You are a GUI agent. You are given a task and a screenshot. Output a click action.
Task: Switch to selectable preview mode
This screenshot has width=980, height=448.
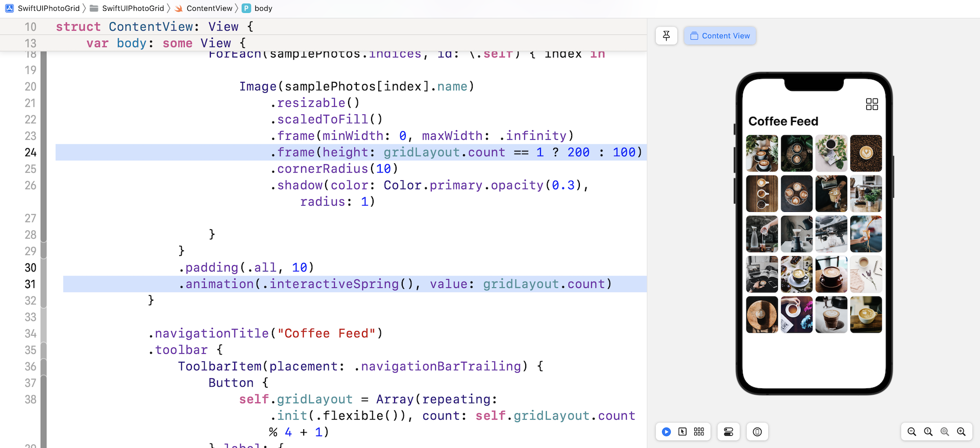click(682, 432)
